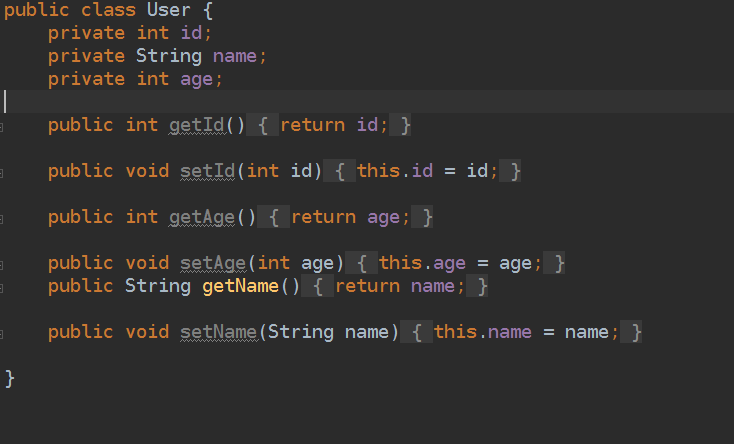Click the 'age' parameter in setAge(int age)
Viewport: 734px width, 444px height.
317,264
